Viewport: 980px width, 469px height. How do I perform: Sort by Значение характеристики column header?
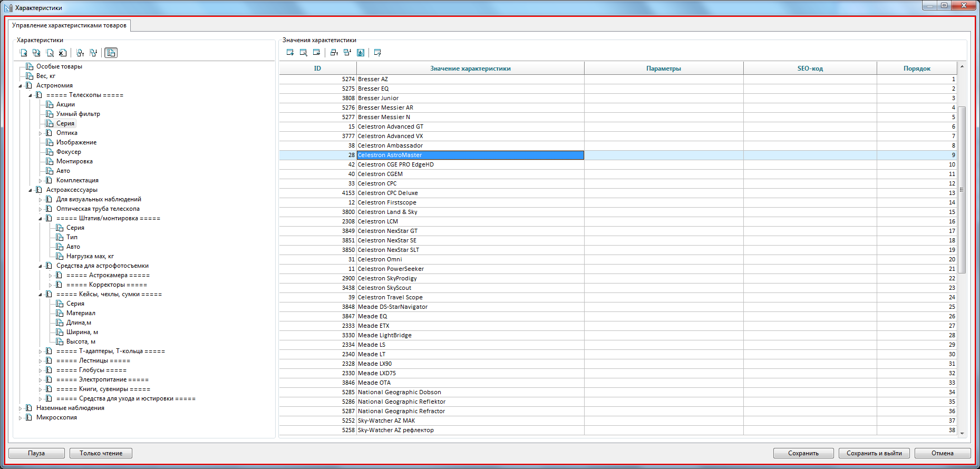click(x=470, y=69)
